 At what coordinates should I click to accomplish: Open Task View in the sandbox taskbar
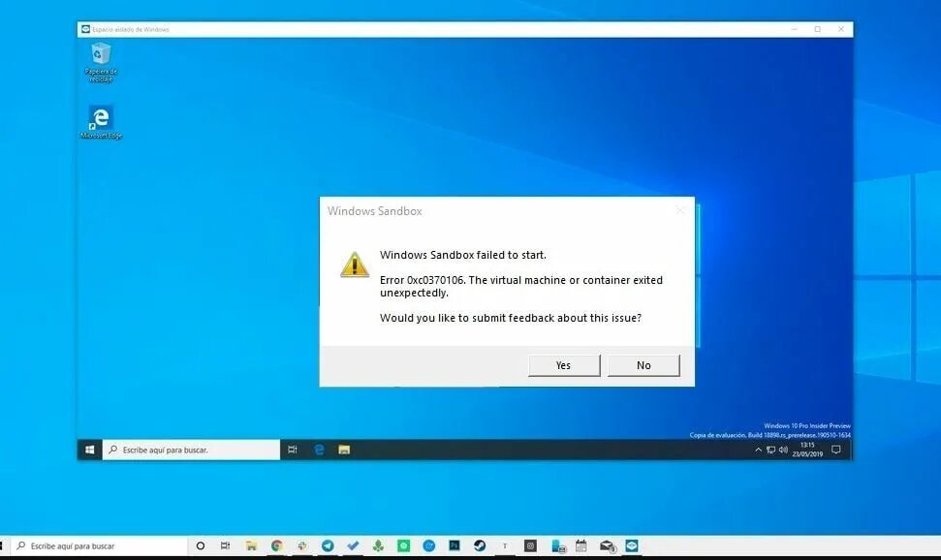tap(293, 450)
